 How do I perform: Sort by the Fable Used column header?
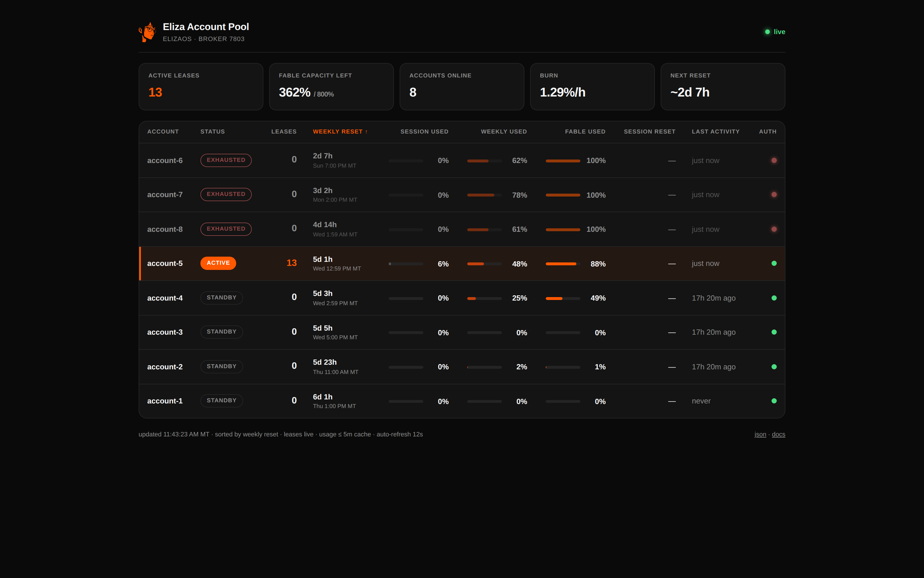click(585, 131)
